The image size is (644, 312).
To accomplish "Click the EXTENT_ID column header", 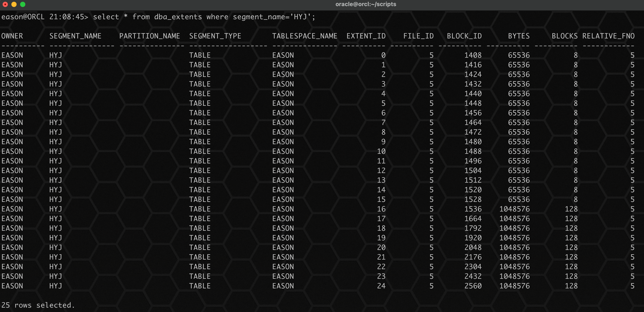I will 366,36.
